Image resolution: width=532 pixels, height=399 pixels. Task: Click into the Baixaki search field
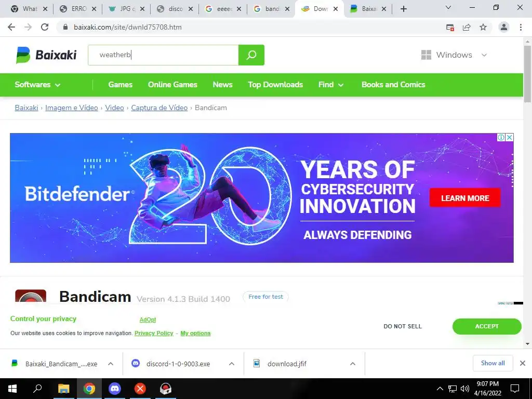click(x=163, y=55)
